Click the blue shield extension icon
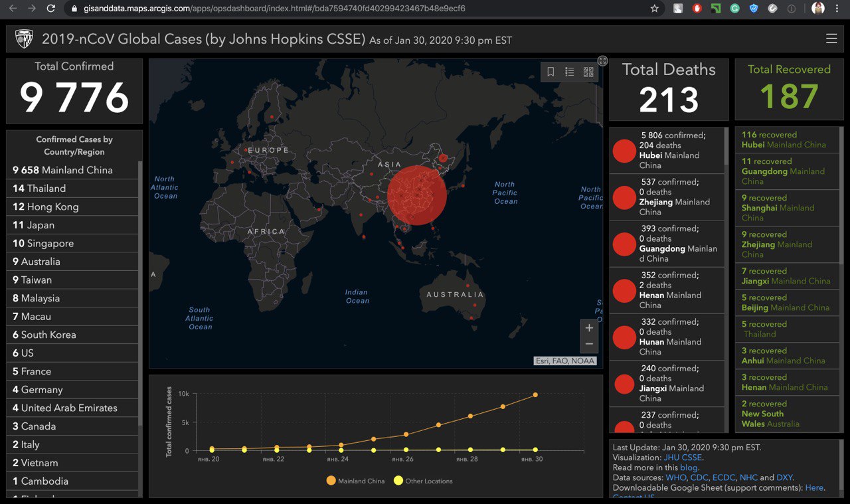The image size is (850, 504). [x=754, y=9]
